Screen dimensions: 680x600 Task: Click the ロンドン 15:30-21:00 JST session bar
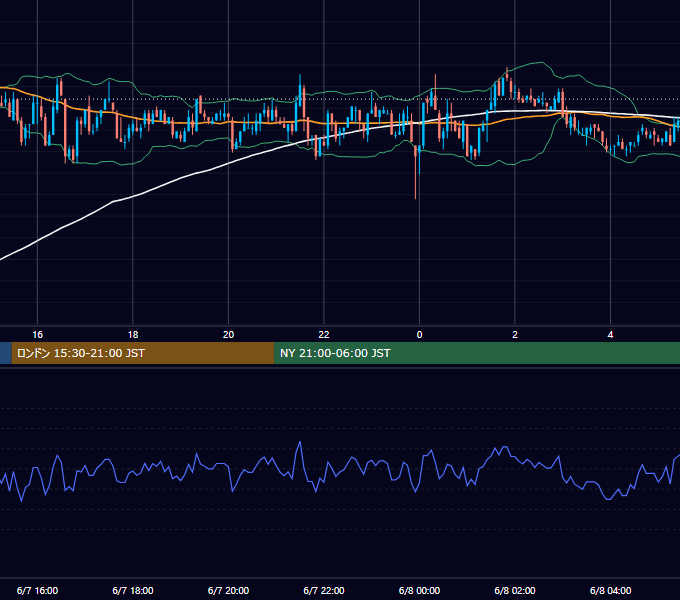143,353
